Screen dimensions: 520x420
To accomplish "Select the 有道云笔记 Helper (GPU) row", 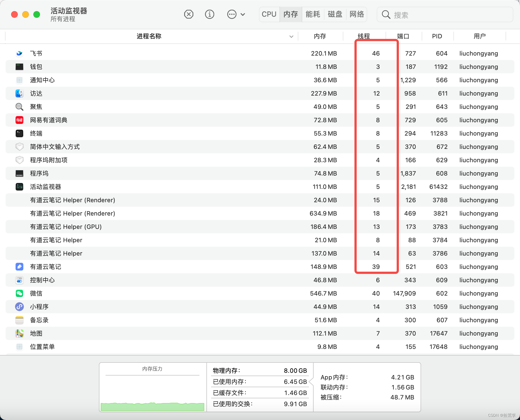I will pyautogui.click(x=260, y=227).
